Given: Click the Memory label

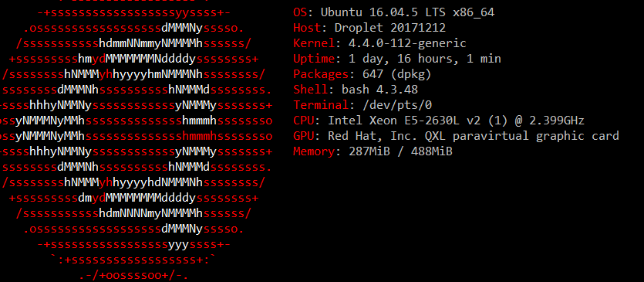Looking at the screenshot, I should 314,151.
